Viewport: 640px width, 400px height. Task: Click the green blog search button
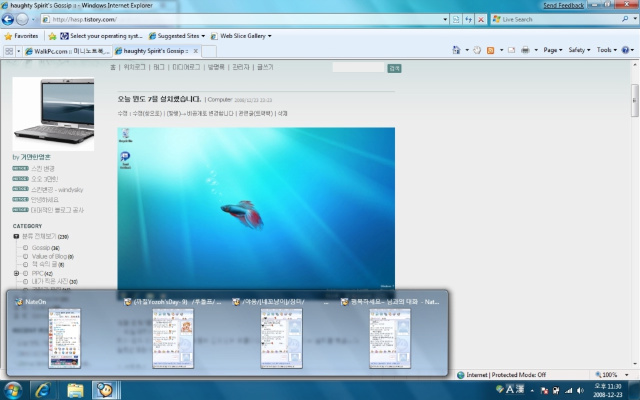click(394, 68)
